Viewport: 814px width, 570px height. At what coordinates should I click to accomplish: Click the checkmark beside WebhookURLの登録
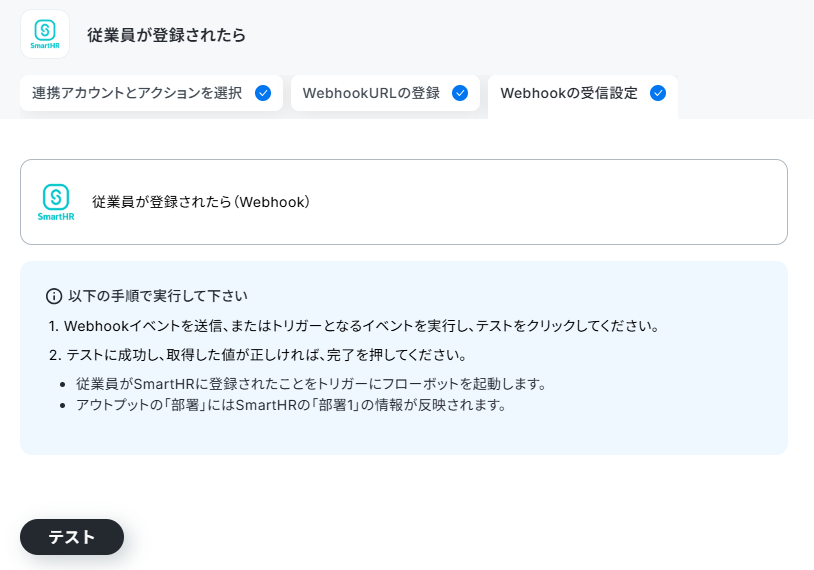pyautogui.click(x=459, y=93)
